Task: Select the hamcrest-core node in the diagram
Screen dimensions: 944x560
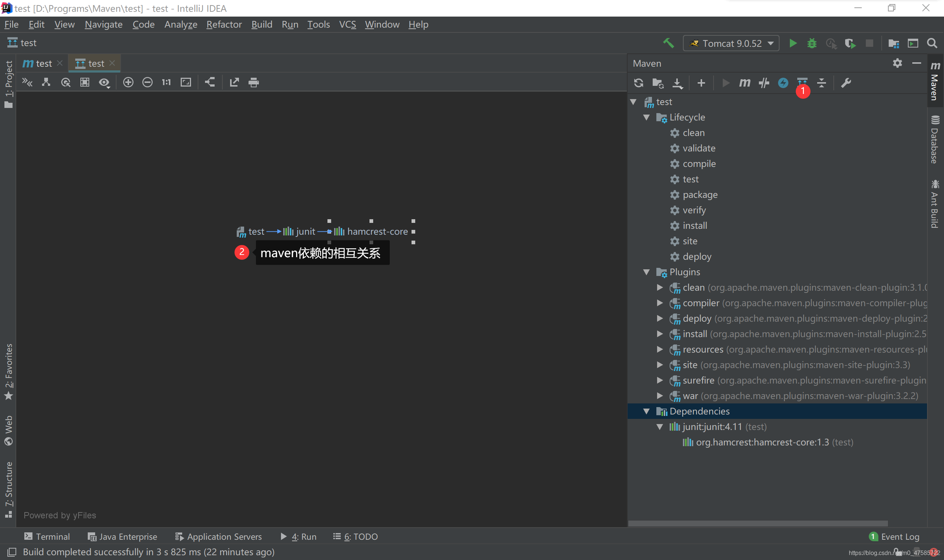Action: tap(371, 231)
